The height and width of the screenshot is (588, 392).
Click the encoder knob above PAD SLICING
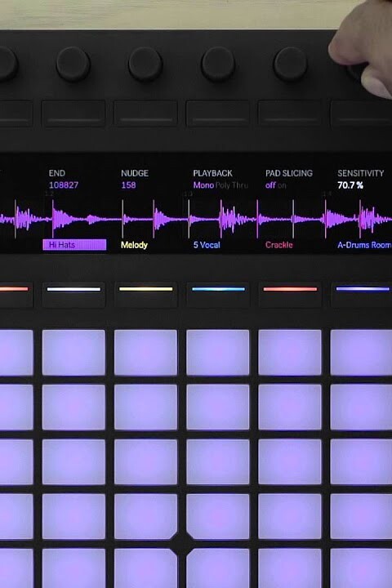[x=290, y=65]
